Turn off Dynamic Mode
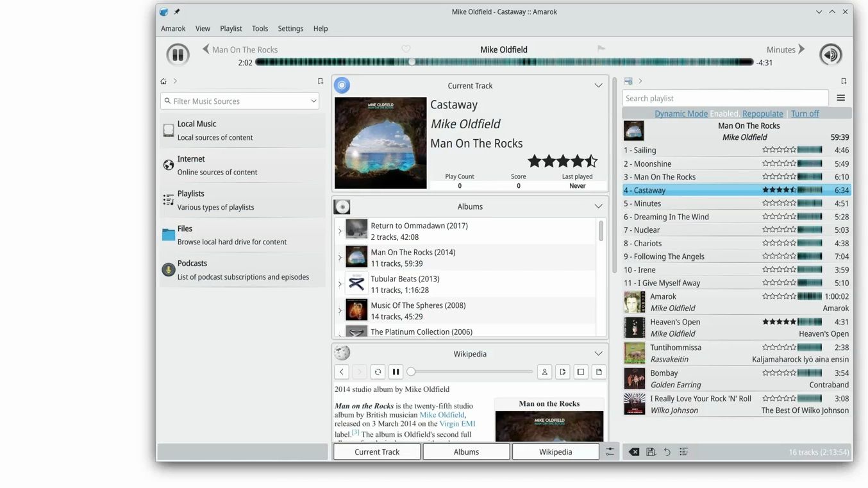 click(805, 114)
